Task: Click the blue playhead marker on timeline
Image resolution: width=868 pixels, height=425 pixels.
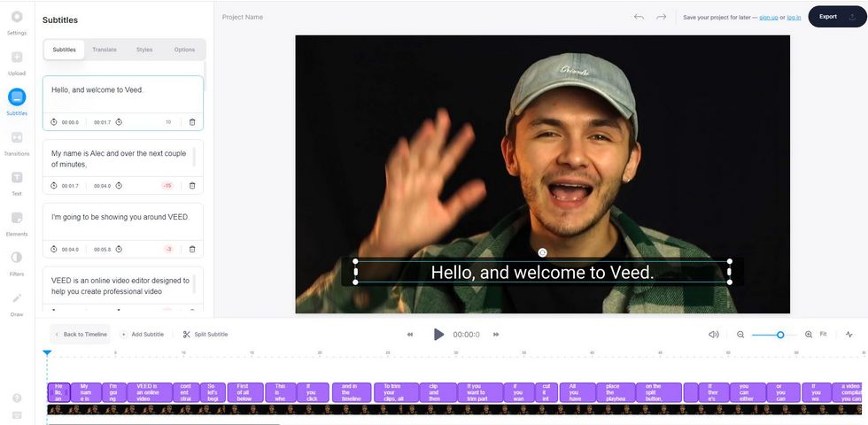Action: [x=47, y=352]
